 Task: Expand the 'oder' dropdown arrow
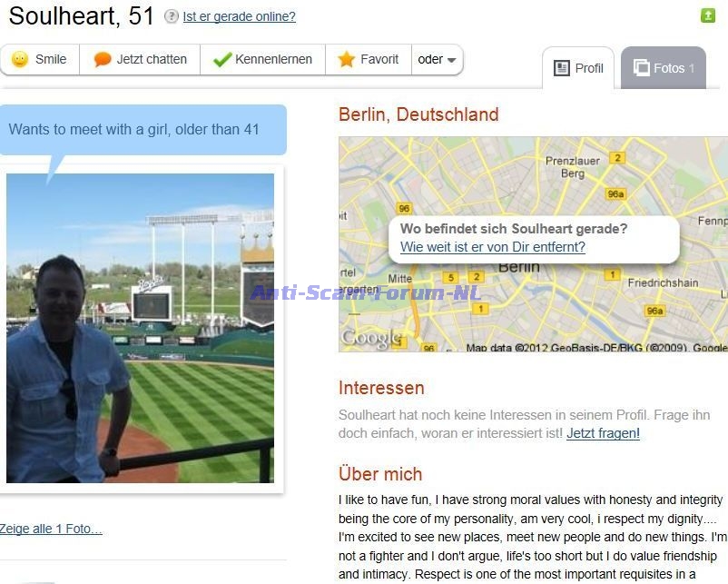451,60
